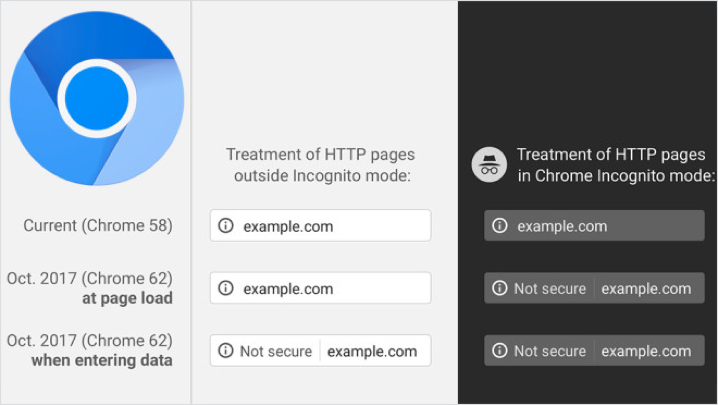Click the "outside Incognito mode" column heading

click(320, 166)
